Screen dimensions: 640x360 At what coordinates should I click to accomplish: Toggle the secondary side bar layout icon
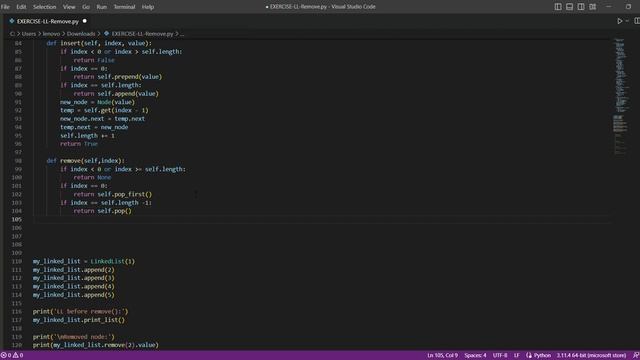(x=581, y=7)
